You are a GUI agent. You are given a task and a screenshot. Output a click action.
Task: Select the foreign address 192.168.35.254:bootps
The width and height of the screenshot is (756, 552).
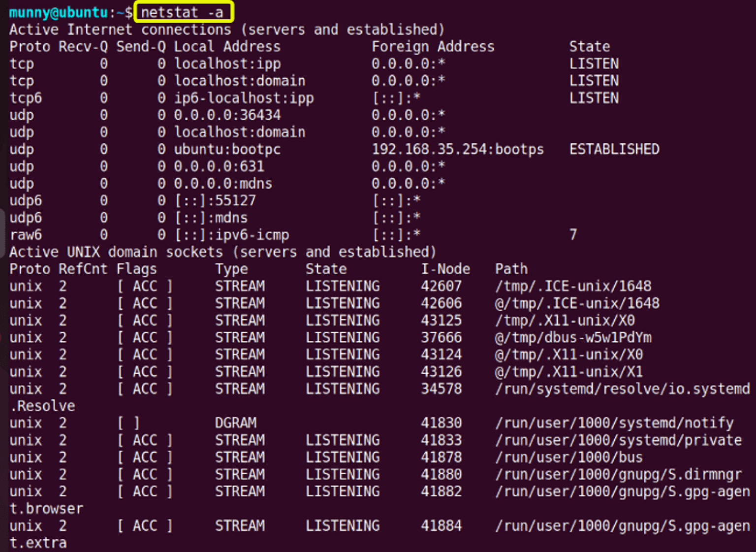click(458, 149)
